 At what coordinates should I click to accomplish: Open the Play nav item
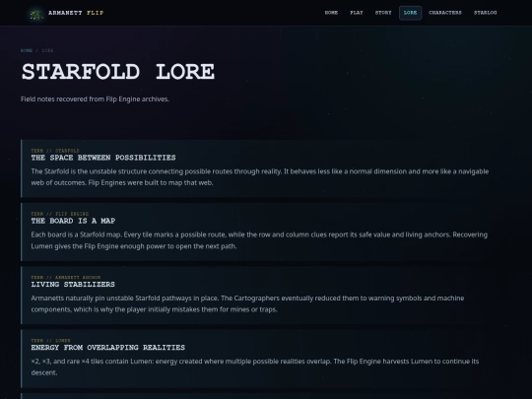tap(357, 13)
